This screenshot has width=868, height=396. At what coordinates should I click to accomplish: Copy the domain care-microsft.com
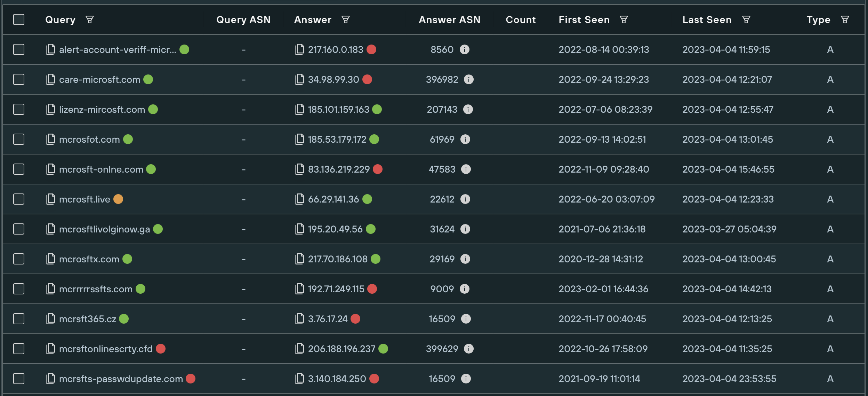pyautogui.click(x=51, y=79)
